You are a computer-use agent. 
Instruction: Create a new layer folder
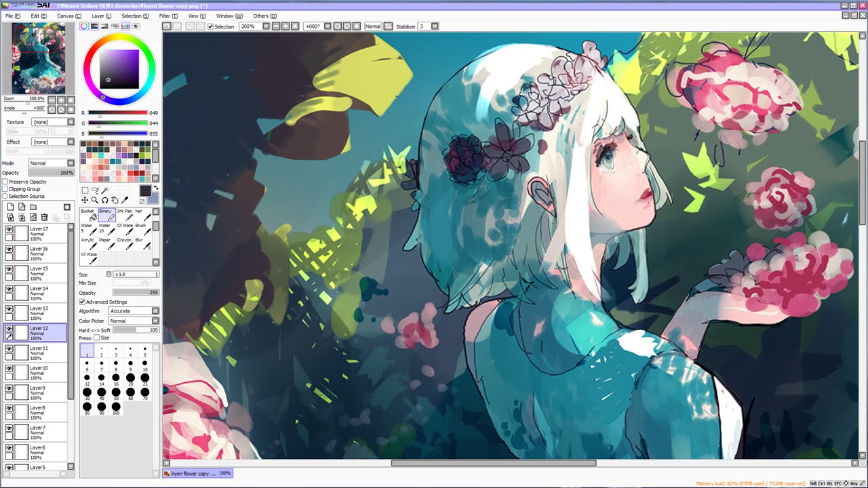click(x=33, y=207)
